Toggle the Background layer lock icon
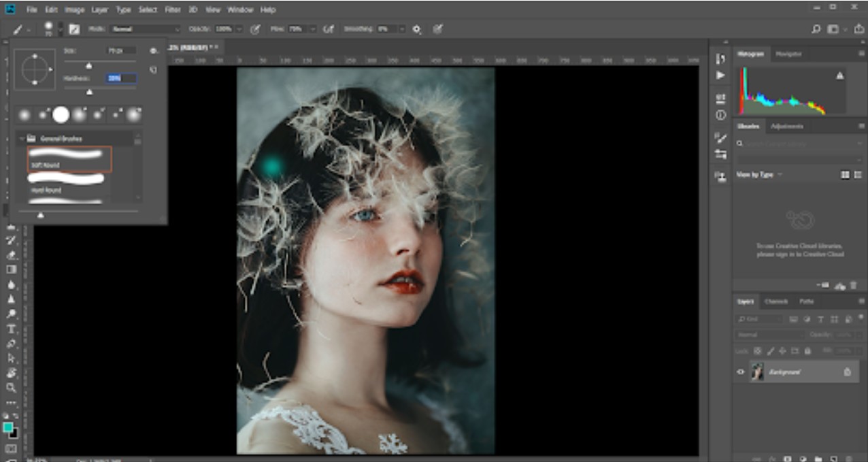This screenshot has width=868, height=462. [847, 372]
